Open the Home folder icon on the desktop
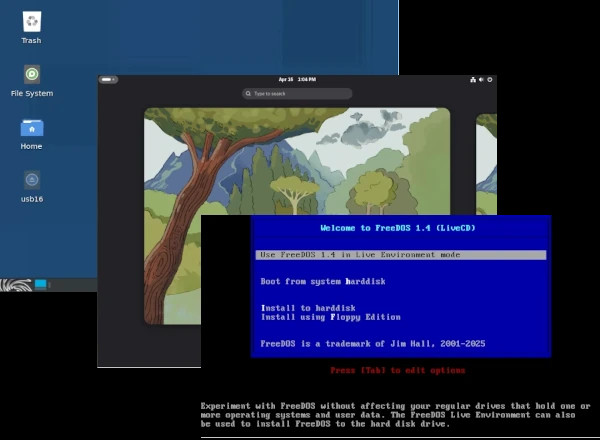The height and width of the screenshot is (440, 600). (x=32, y=128)
